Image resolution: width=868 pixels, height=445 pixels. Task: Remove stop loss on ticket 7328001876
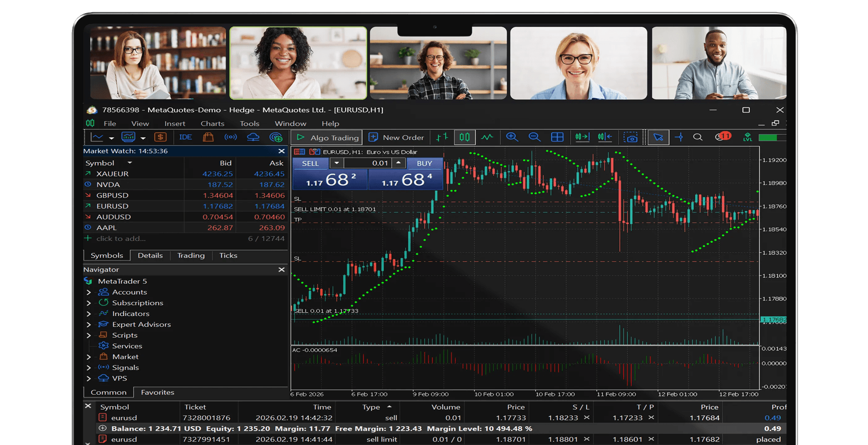587,418
